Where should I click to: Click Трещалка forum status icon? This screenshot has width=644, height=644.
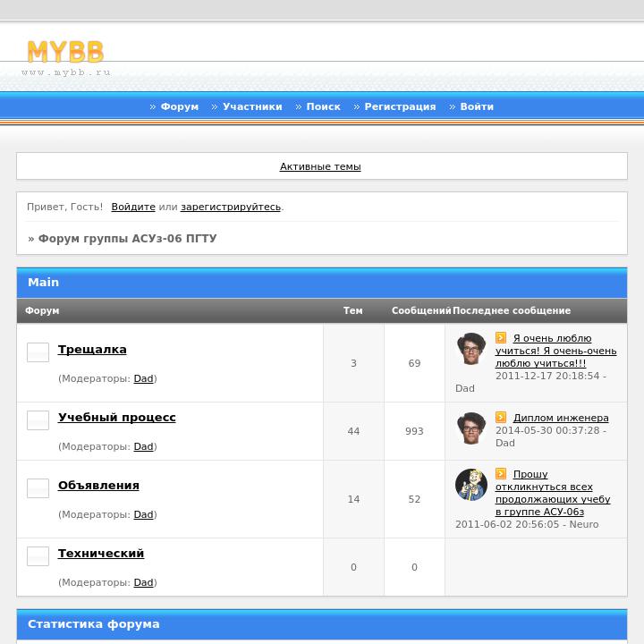pyautogui.click(x=38, y=352)
